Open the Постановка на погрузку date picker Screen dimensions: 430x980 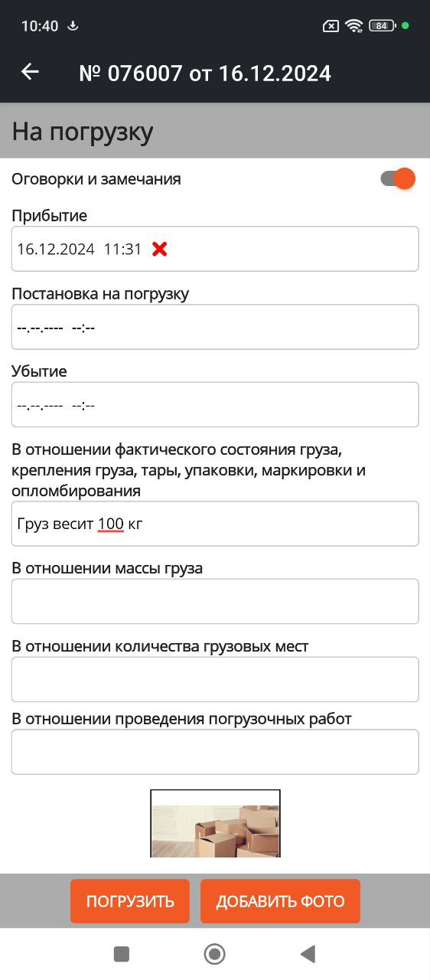click(215, 327)
